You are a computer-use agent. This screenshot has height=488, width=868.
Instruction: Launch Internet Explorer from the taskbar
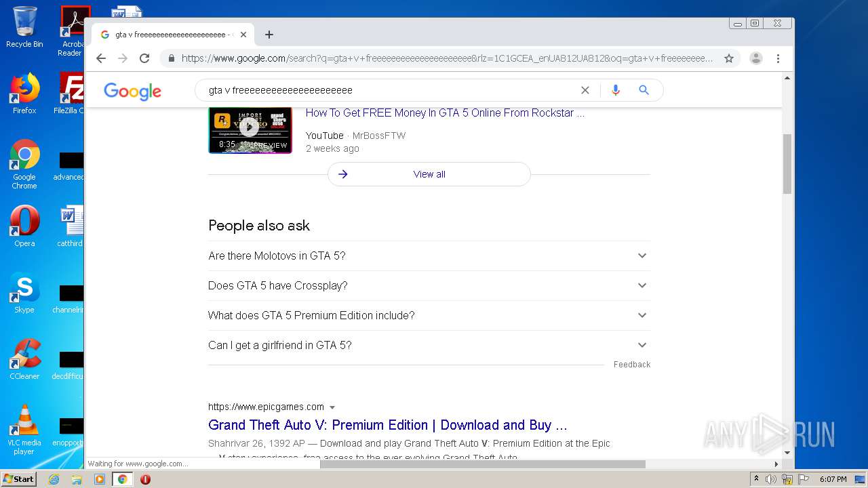pos(54,479)
